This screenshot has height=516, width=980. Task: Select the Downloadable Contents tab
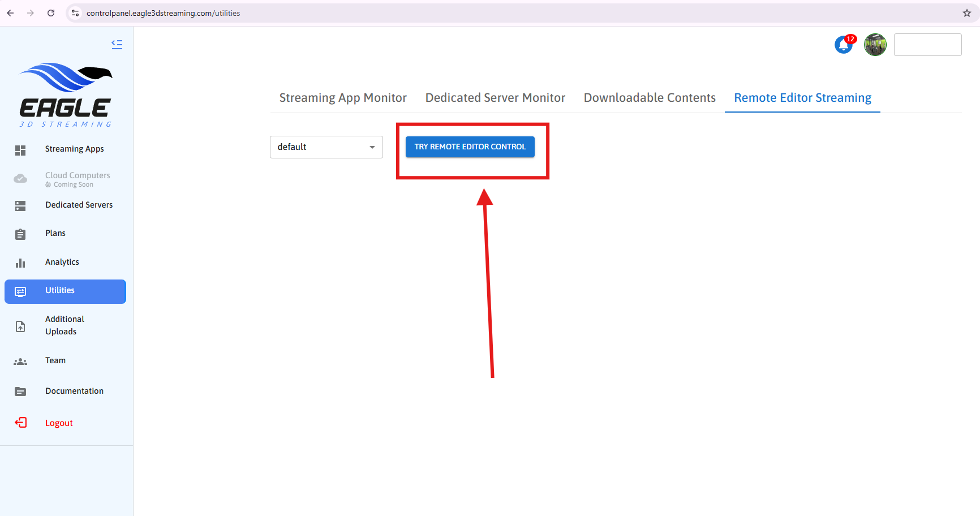[650, 98]
